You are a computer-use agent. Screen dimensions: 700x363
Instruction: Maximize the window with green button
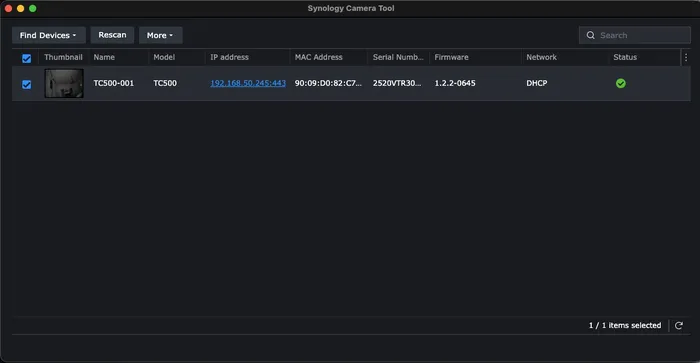click(x=33, y=8)
